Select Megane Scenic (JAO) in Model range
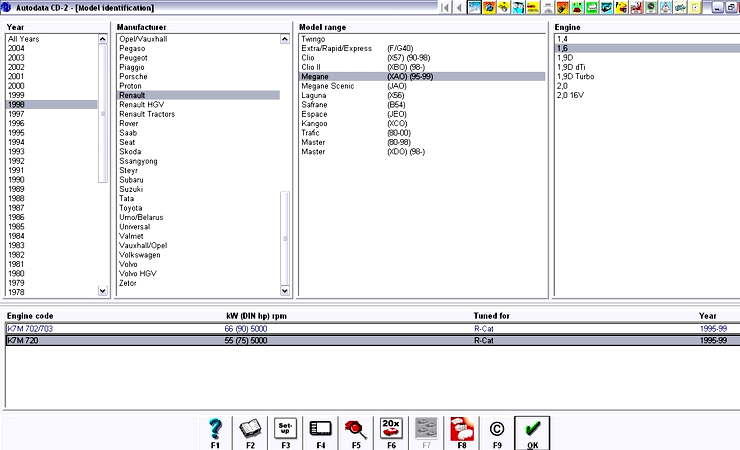The width and height of the screenshot is (740, 450). [x=422, y=86]
